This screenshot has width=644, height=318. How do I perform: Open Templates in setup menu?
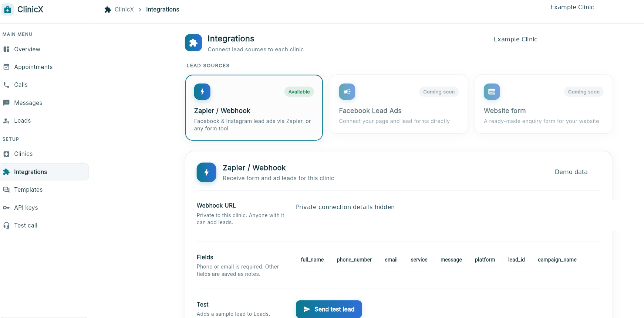tap(44, 189)
